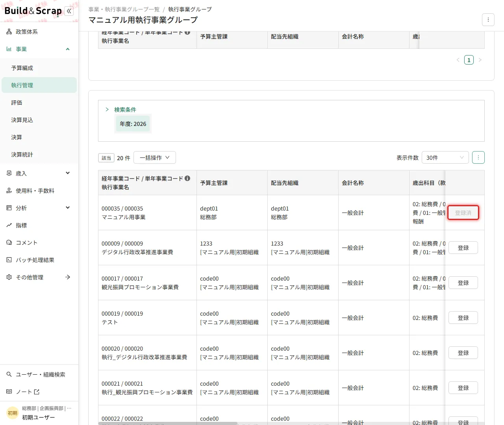The image size is (504, 425).
Task: Open the 初期ユーザー profile area
Action: (39, 413)
